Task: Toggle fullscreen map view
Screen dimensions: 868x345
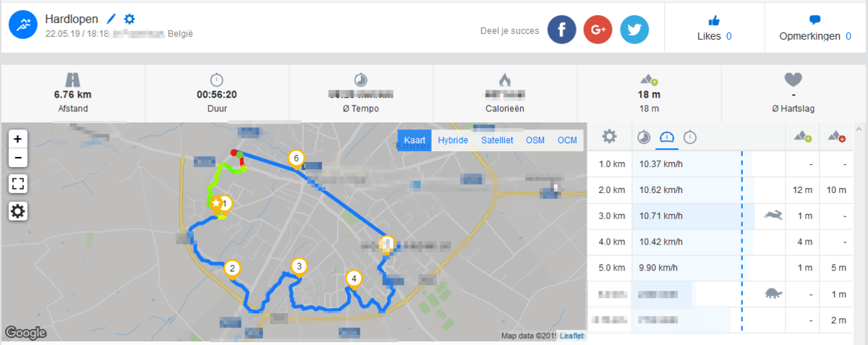Action: 18,184
